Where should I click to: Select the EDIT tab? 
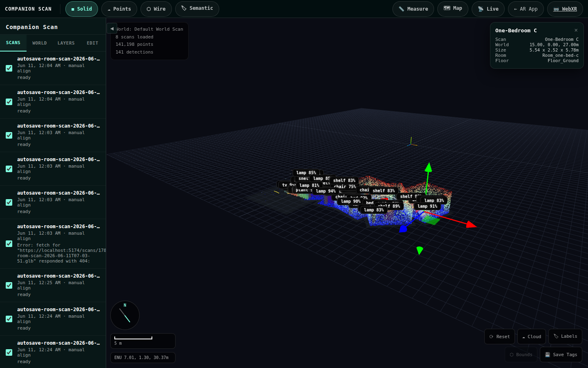93,43
